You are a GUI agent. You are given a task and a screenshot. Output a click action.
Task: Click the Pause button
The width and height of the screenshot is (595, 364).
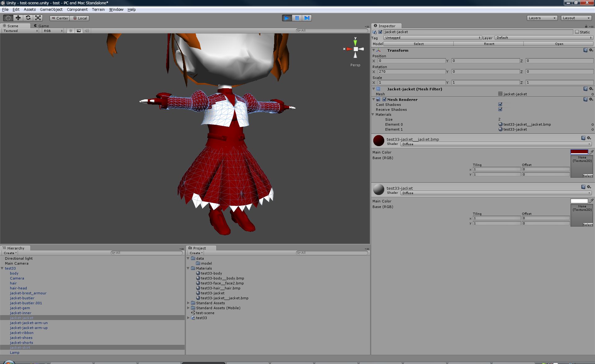click(297, 18)
